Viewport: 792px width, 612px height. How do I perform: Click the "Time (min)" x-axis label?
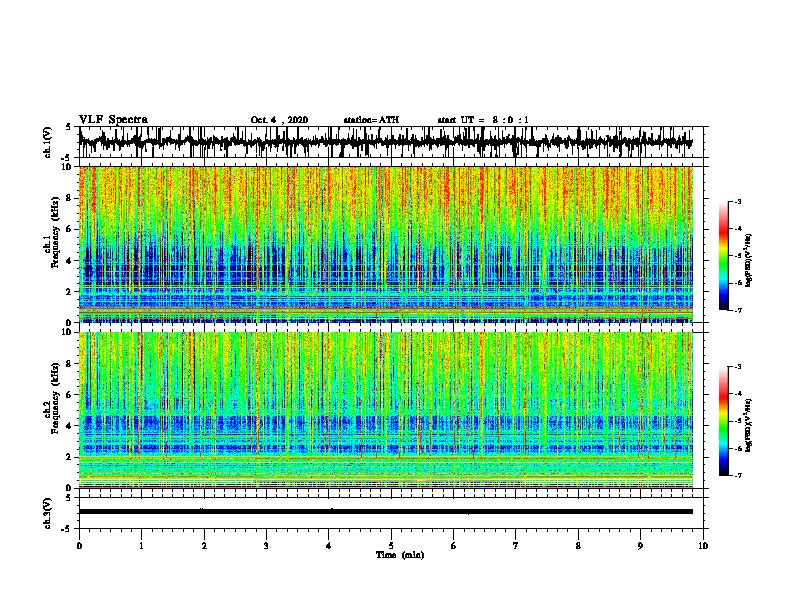point(400,555)
